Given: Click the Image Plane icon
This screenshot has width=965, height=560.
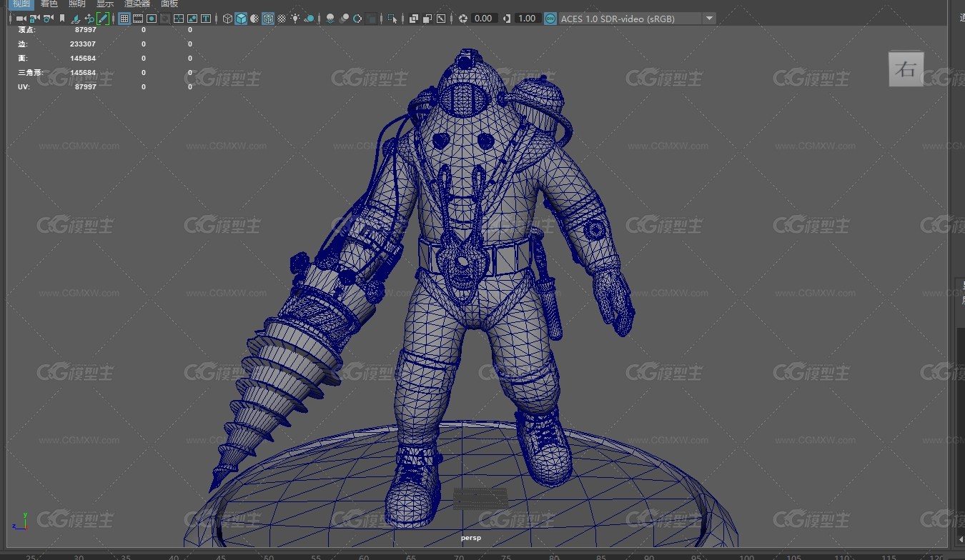Looking at the screenshot, I should click(76, 19).
